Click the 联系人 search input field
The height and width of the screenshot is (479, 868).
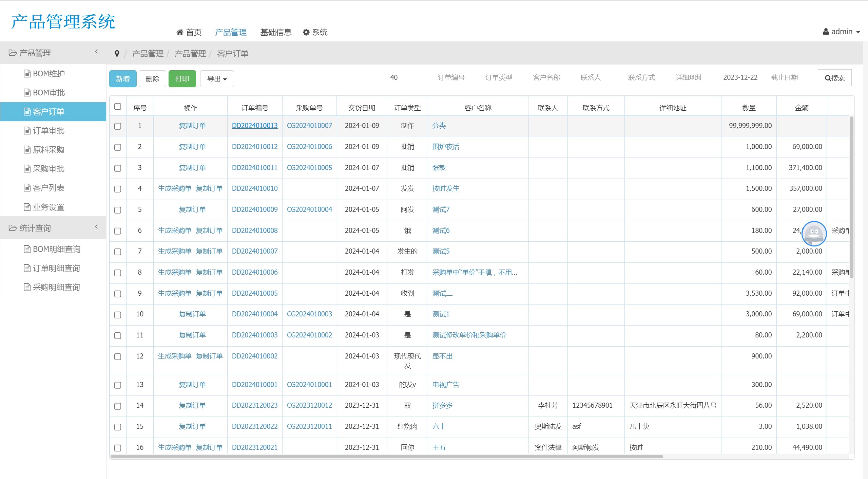pos(600,78)
